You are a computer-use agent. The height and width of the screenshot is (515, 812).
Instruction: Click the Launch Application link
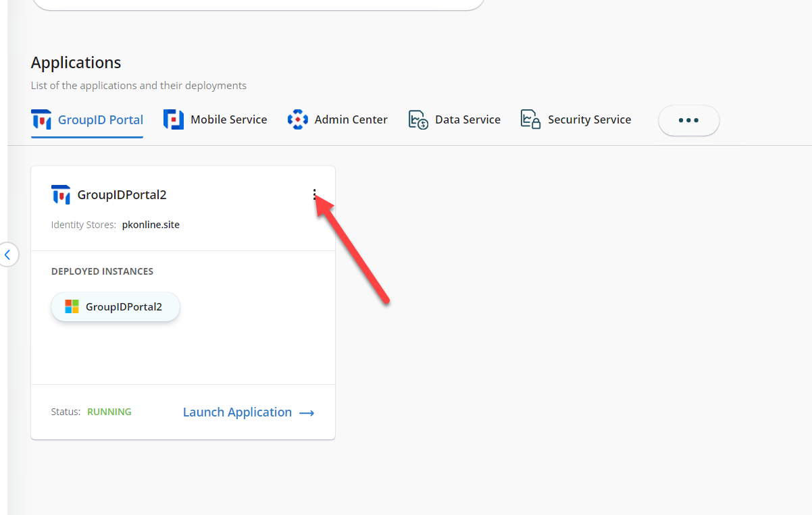pos(237,412)
